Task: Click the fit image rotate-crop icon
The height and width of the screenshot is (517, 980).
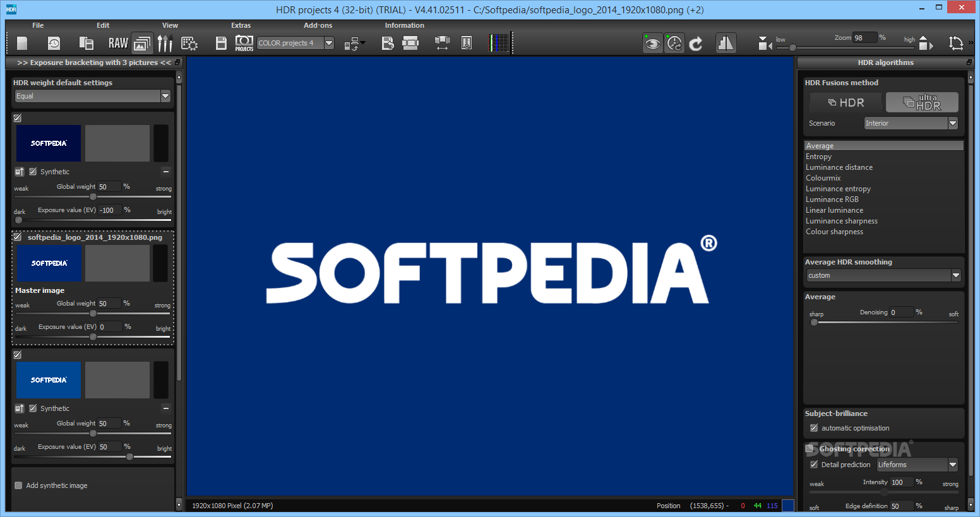Action: click(956, 43)
